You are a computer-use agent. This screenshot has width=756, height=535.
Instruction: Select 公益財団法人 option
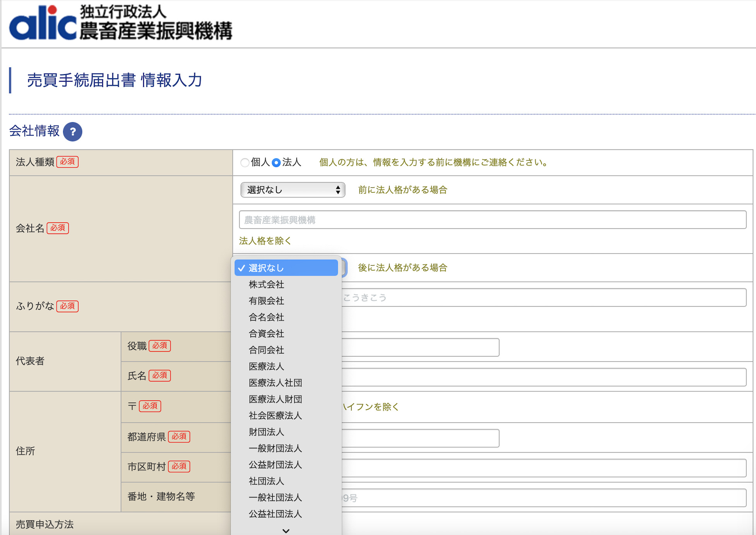click(x=286, y=465)
